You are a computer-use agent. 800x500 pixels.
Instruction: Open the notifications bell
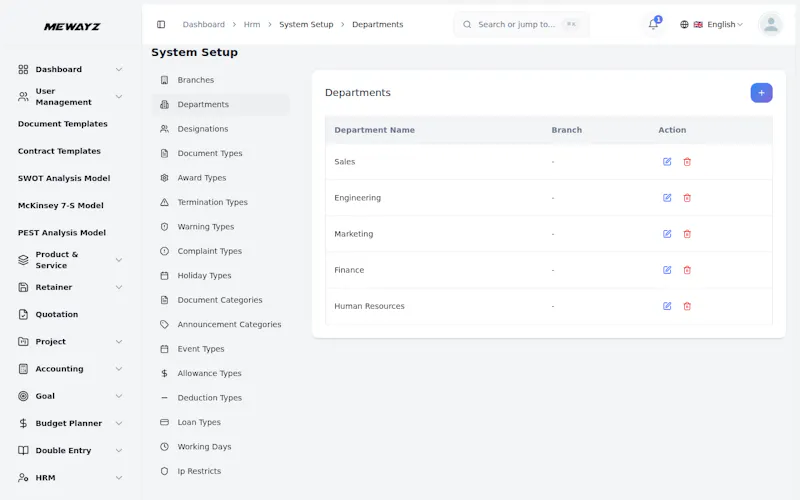[654, 24]
